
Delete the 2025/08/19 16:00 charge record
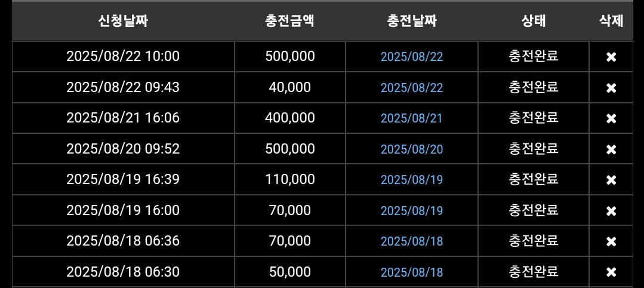point(611,211)
